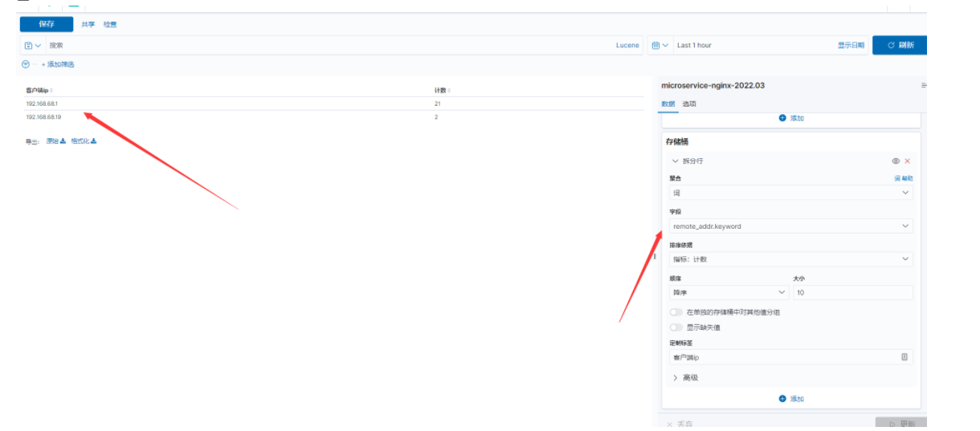Image resolution: width=980 pixels, height=431 pixels.
Task: Open the 聚合 aggregation dropdown showing 词
Action: coord(790,193)
